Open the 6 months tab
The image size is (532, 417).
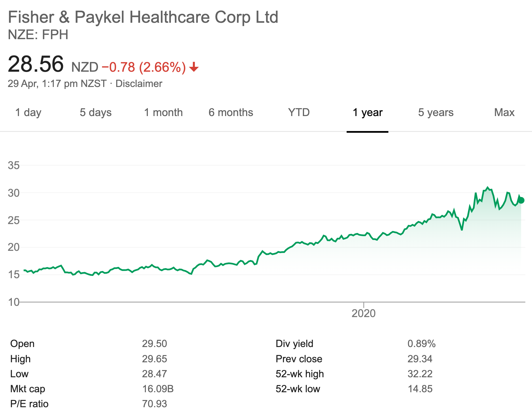click(231, 112)
